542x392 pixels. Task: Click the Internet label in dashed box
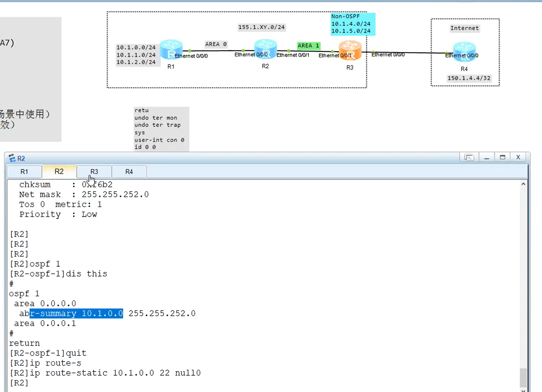[464, 28]
